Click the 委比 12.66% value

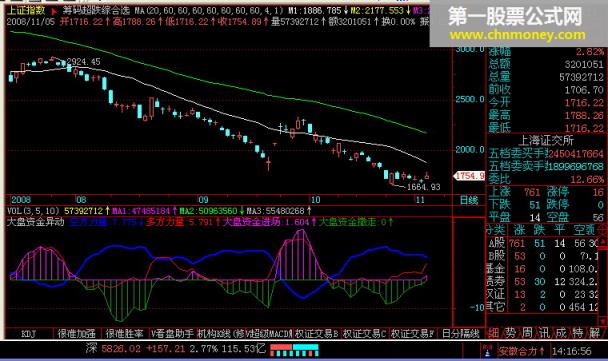click(x=587, y=180)
